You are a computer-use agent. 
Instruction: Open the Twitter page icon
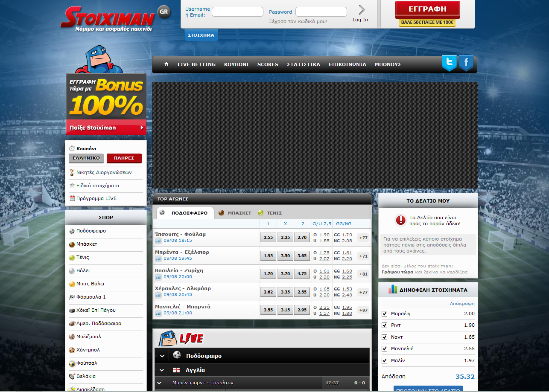[449, 63]
